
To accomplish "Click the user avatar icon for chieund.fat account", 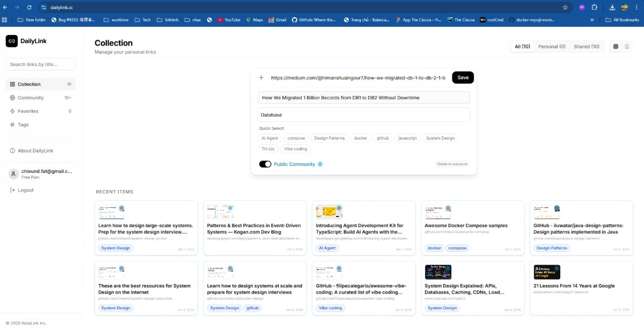I will coord(13,173).
